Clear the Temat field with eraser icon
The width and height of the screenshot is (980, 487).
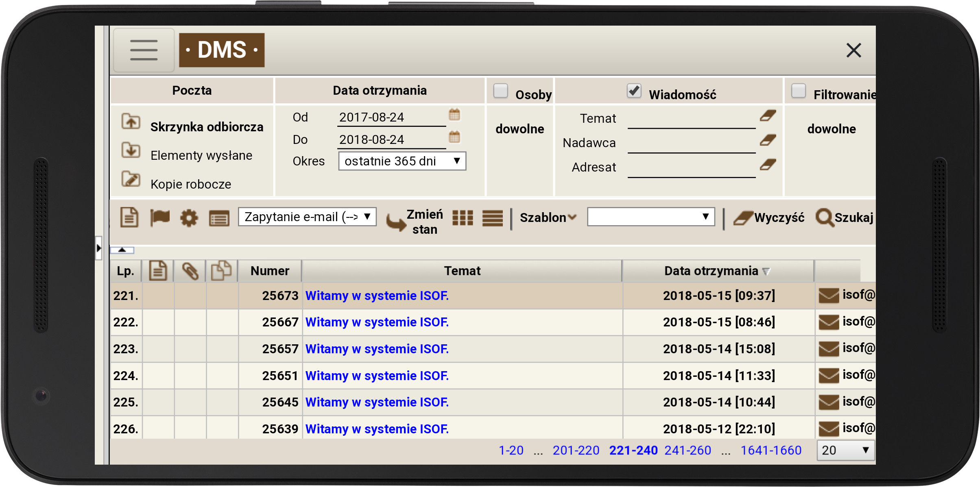click(768, 116)
